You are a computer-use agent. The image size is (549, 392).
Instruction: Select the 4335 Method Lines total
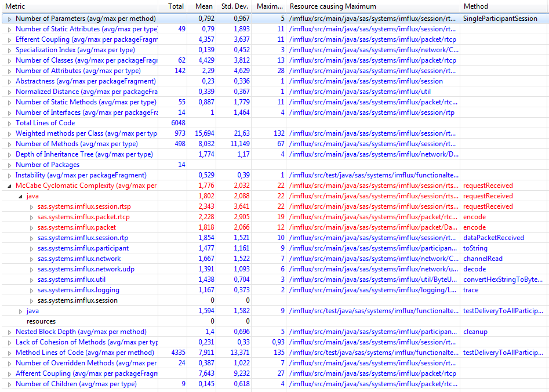(178, 353)
